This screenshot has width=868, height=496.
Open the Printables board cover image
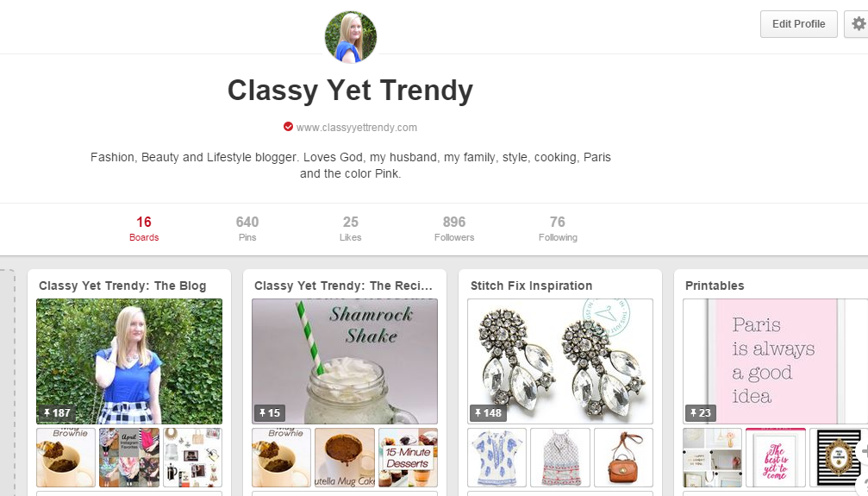click(776, 361)
